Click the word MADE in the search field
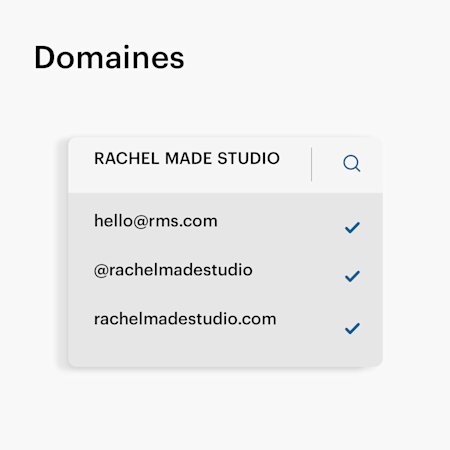 pos(188,158)
